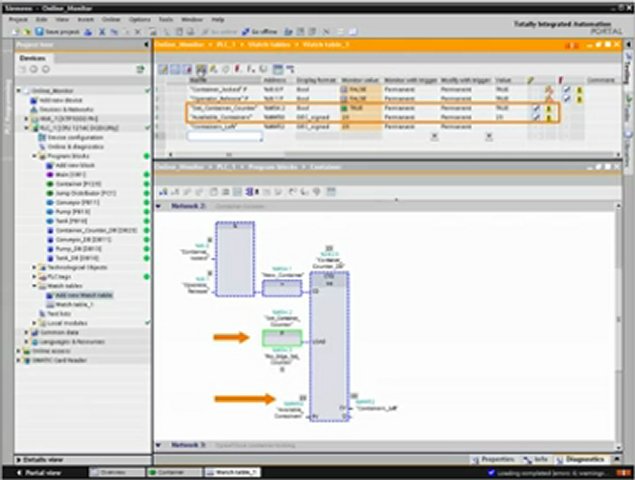
Task: Collapse the Network 2 section
Action: 160,205
